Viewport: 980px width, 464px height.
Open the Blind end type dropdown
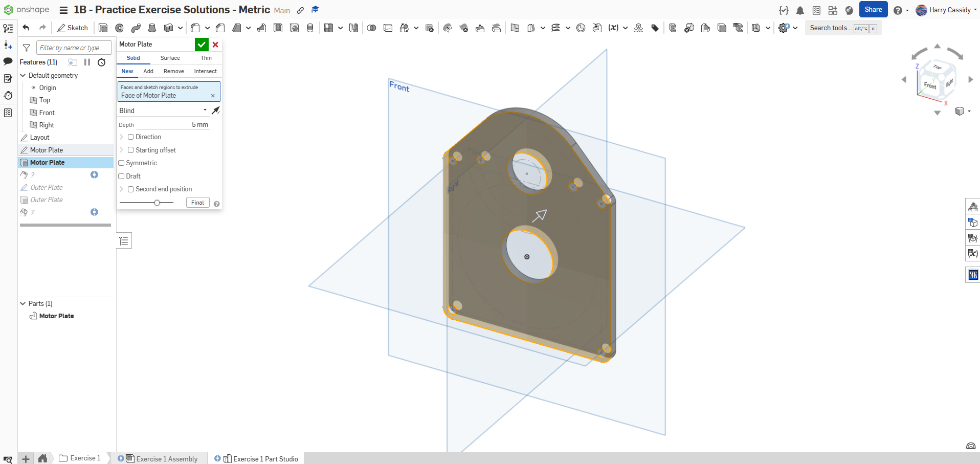(163, 111)
